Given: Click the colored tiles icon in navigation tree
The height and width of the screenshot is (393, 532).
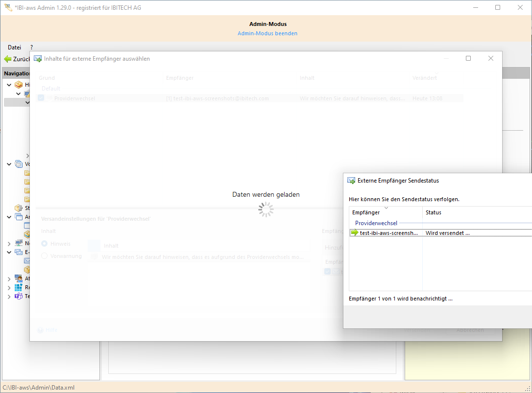Looking at the screenshot, I should click(x=19, y=287).
